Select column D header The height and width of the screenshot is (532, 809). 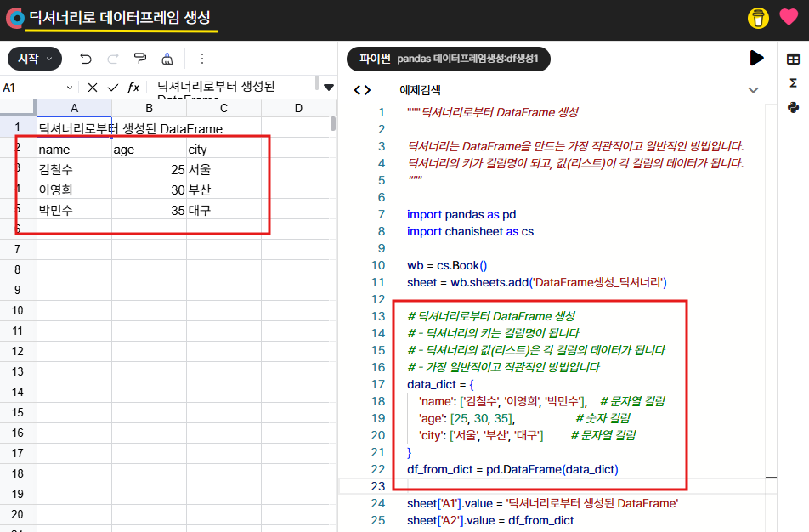coord(298,108)
